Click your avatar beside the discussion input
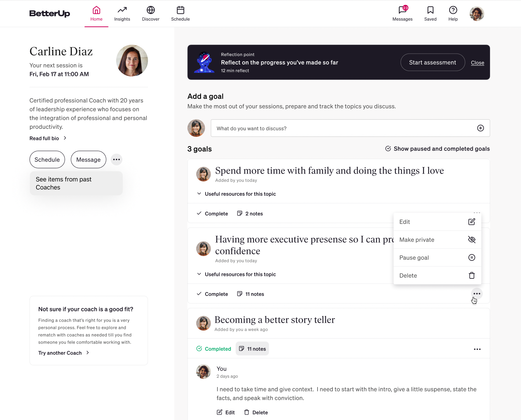This screenshot has width=521, height=420. coord(196,128)
